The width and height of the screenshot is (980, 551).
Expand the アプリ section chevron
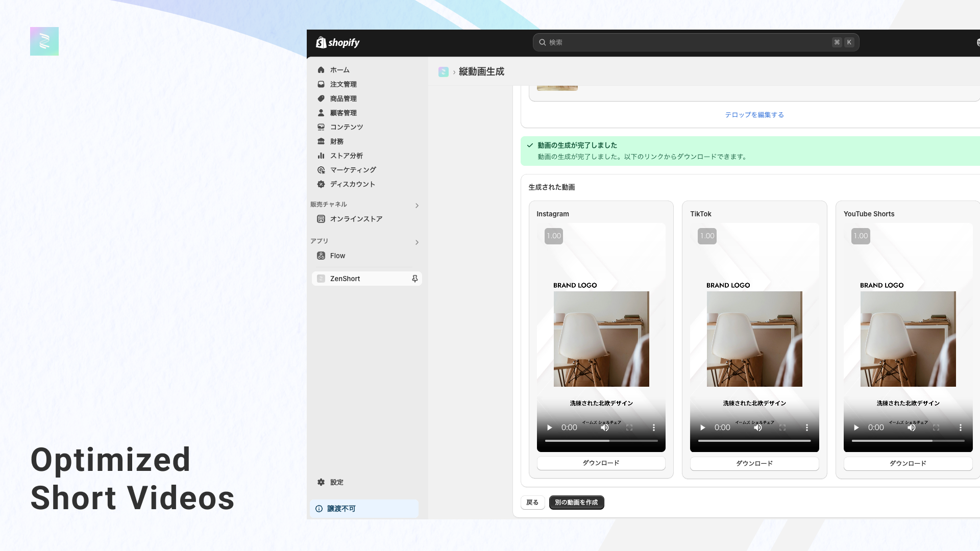coord(417,242)
